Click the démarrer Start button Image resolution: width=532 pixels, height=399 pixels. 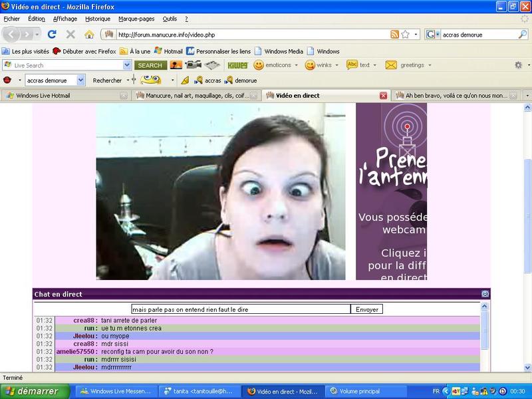point(33,391)
